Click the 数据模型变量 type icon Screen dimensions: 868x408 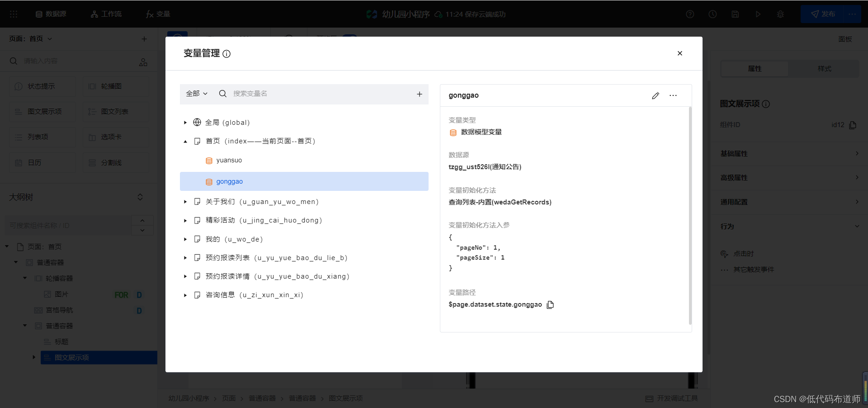(x=453, y=133)
